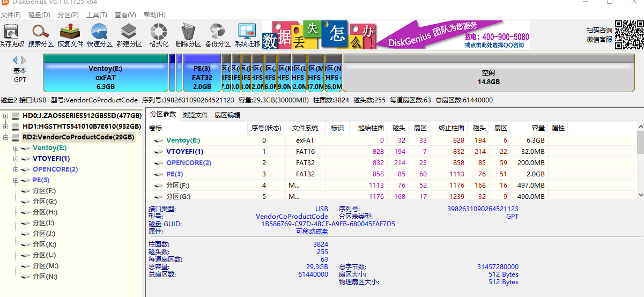The height and width of the screenshot is (297, 644).
Task: Open the 帮助(H) menu
Action: point(154,15)
